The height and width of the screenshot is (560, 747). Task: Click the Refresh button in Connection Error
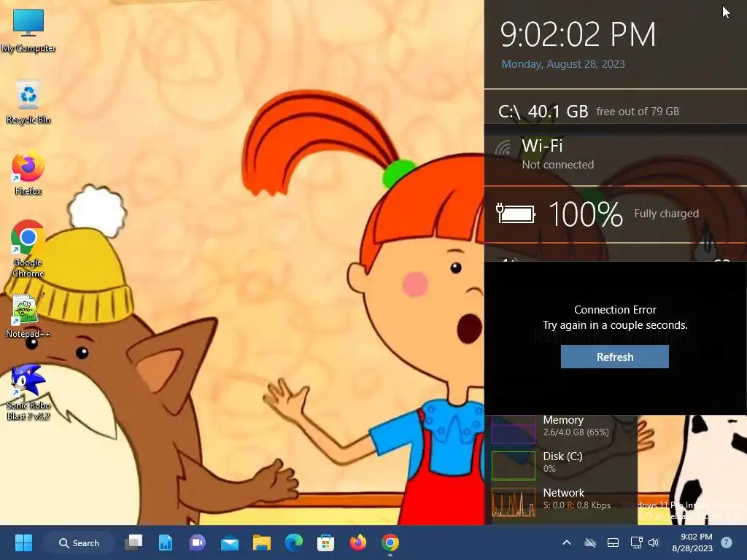(614, 357)
